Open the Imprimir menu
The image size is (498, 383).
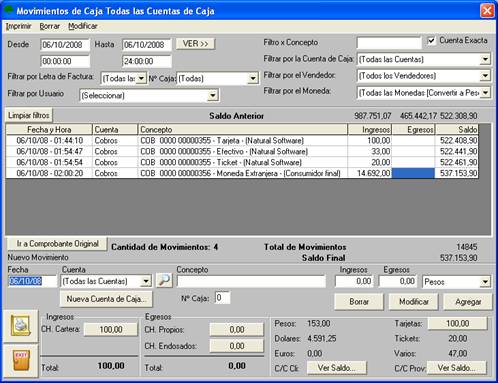[18, 26]
